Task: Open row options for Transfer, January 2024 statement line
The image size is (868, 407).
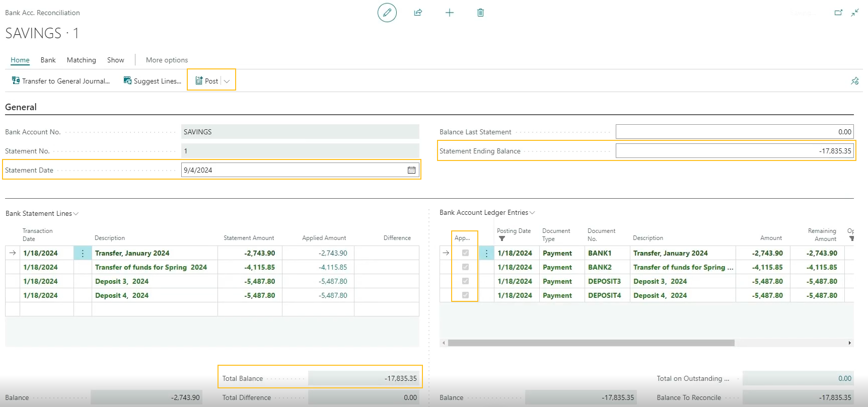Action: (83, 253)
